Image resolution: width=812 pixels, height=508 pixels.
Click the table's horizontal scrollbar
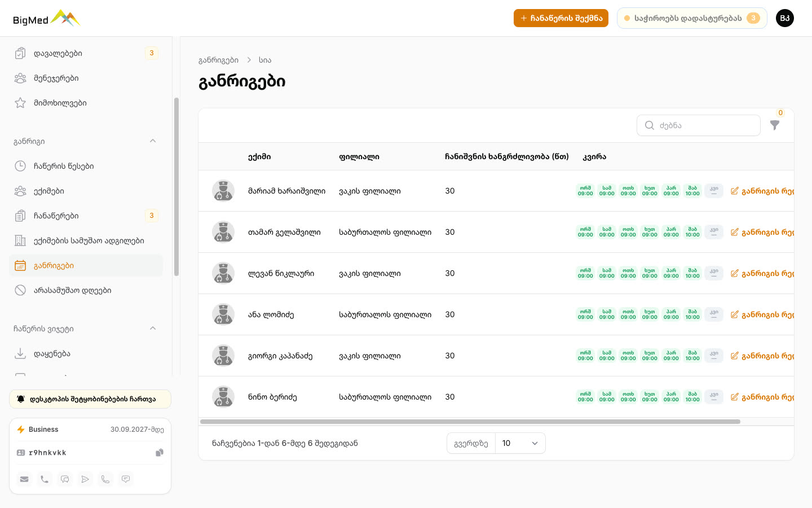(470, 422)
